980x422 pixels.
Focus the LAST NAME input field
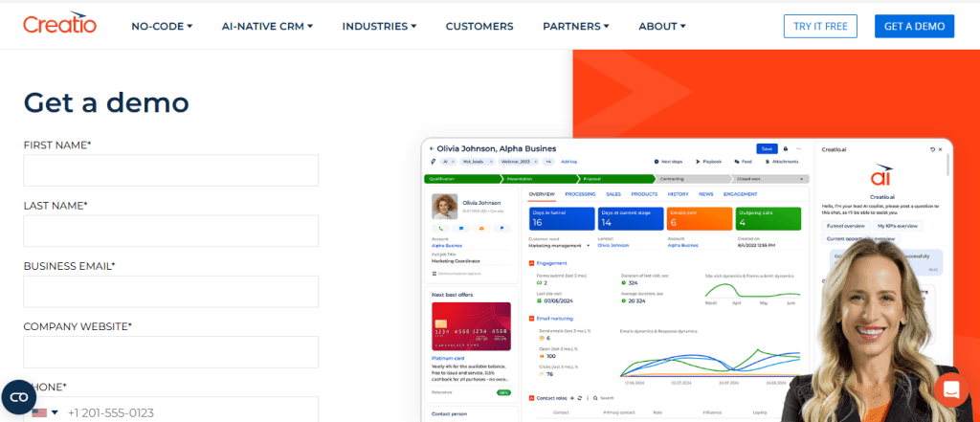pos(170,232)
